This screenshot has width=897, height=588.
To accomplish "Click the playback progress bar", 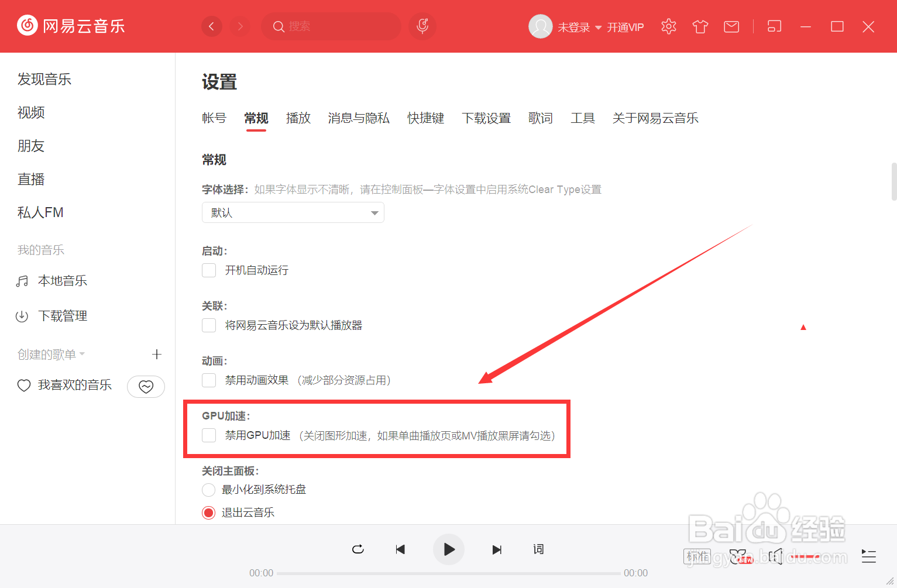I will [x=448, y=573].
